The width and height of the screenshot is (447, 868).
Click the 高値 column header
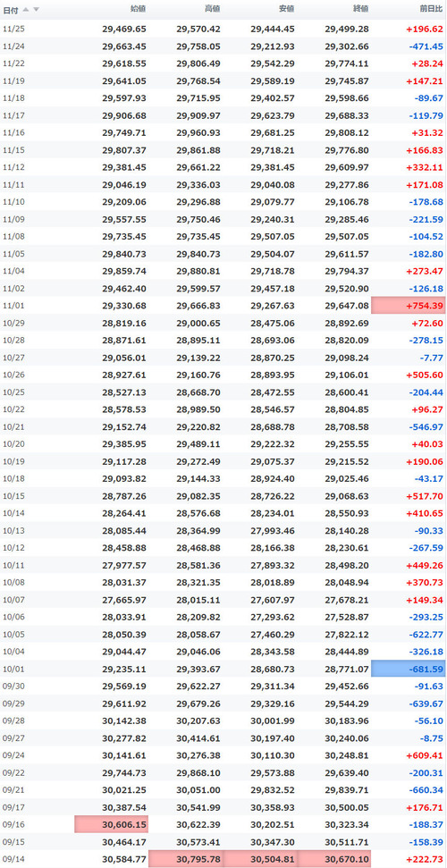click(x=212, y=9)
